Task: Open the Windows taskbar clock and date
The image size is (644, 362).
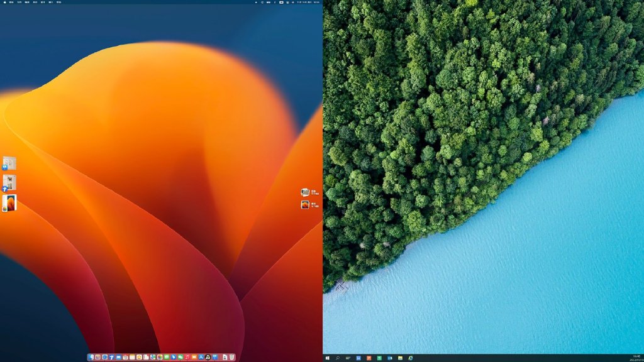Action: (x=636, y=358)
